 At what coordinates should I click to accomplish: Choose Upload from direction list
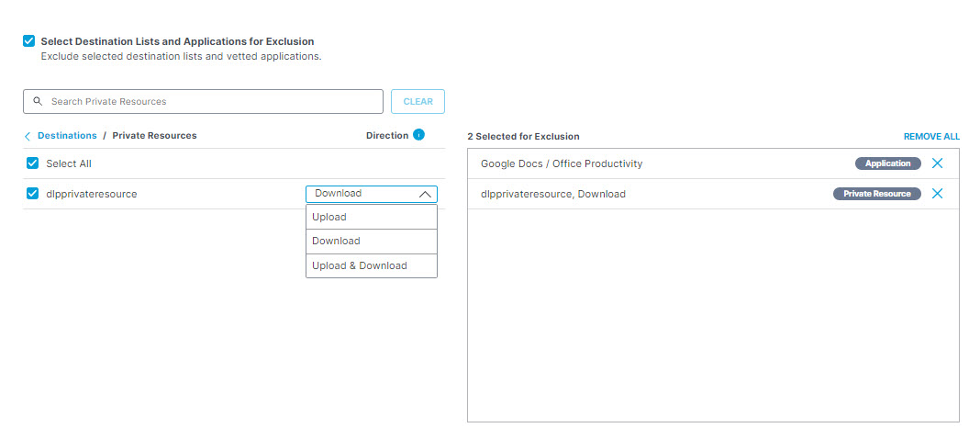coord(372,217)
